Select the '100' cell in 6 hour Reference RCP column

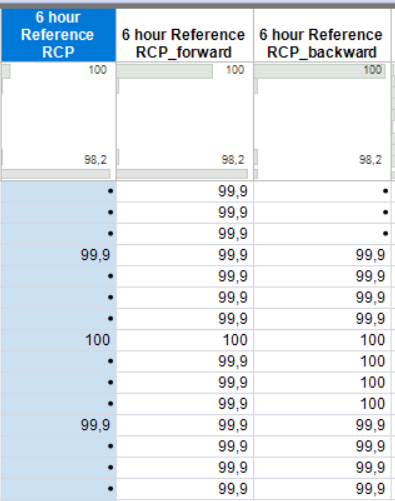pyautogui.click(x=58, y=340)
